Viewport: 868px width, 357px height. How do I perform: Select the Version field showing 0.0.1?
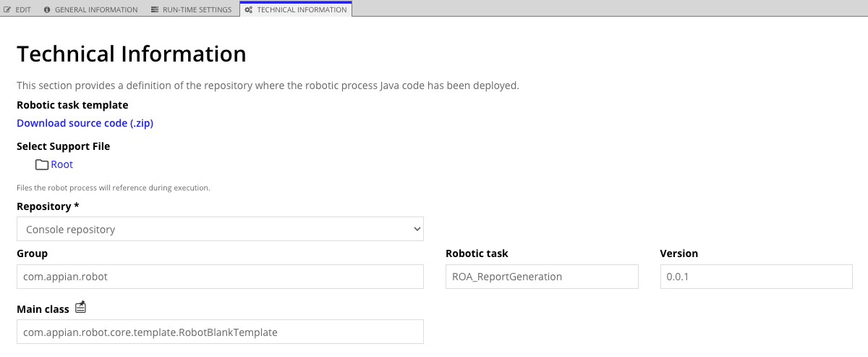[756, 277]
